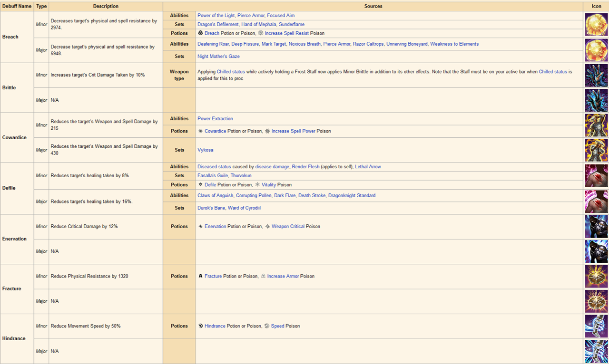This screenshot has width=609, height=364.
Task: Follow the Durok's Bane set link
Action: point(212,208)
